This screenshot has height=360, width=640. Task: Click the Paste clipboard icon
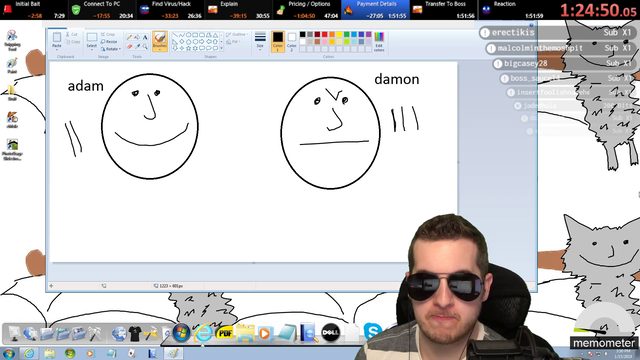tap(57, 38)
